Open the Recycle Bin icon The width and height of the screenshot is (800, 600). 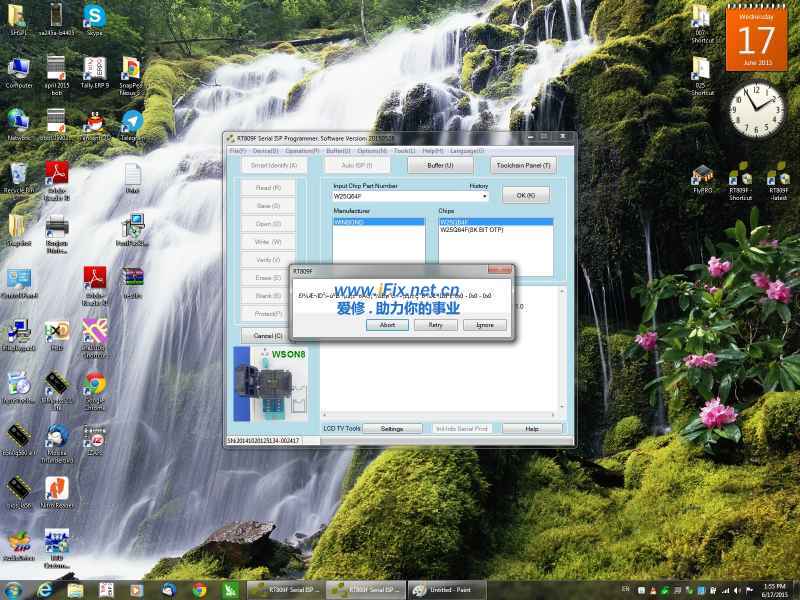click(18, 178)
